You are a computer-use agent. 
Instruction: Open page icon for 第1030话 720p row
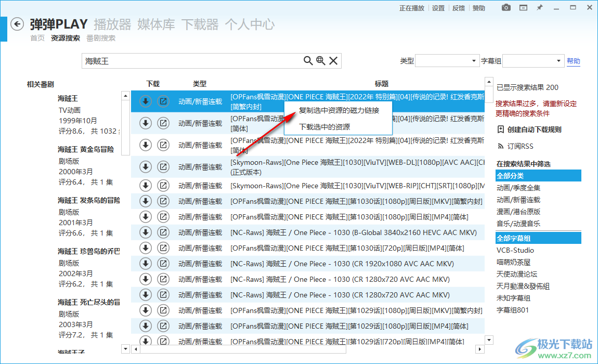click(x=163, y=249)
